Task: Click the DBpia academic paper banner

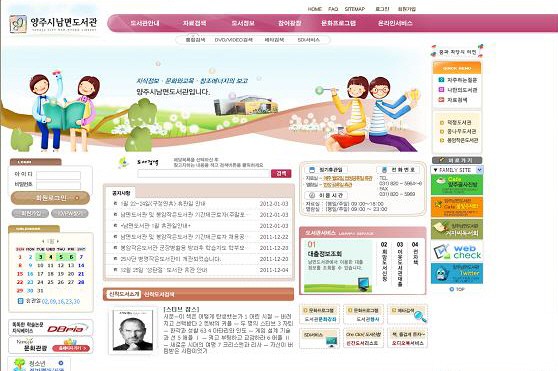Action: [51, 327]
